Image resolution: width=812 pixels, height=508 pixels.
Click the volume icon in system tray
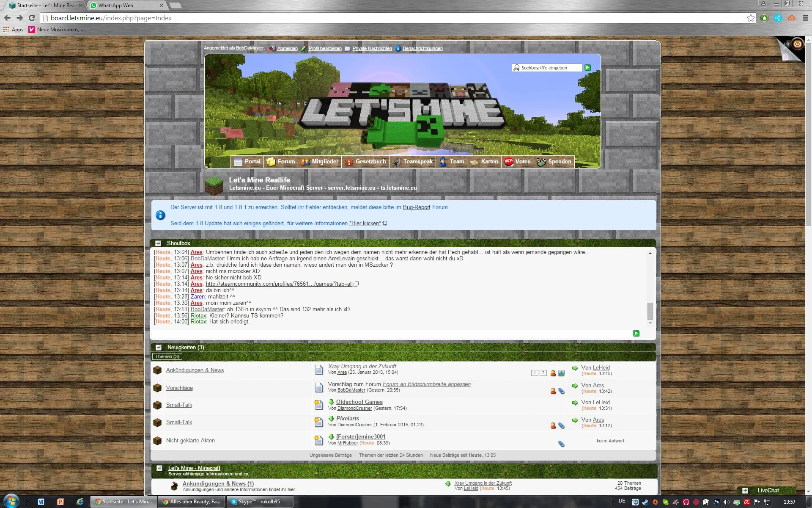(x=726, y=502)
